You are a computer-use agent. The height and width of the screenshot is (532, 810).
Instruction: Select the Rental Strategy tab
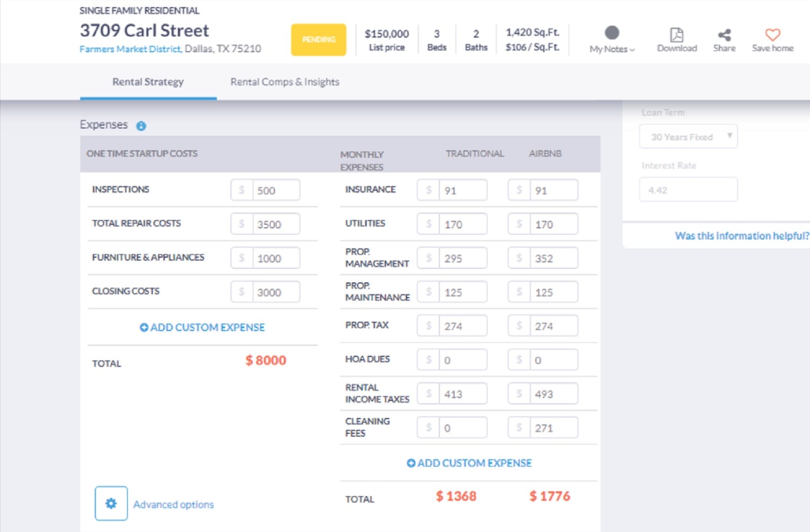147,81
